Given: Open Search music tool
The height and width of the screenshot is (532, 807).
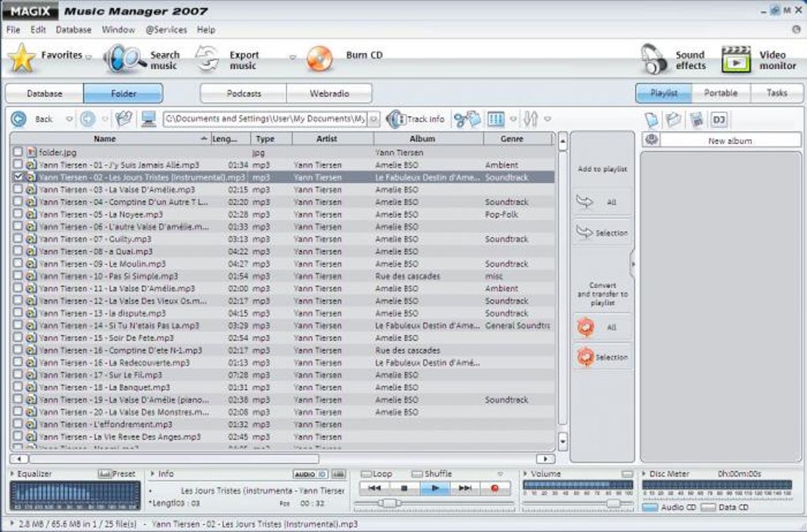Looking at the screenshot, I should (x=141, y=59).
